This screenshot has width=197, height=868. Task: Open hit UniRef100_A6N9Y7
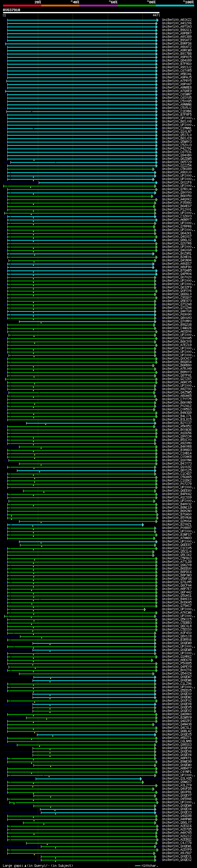click(177, 220)
